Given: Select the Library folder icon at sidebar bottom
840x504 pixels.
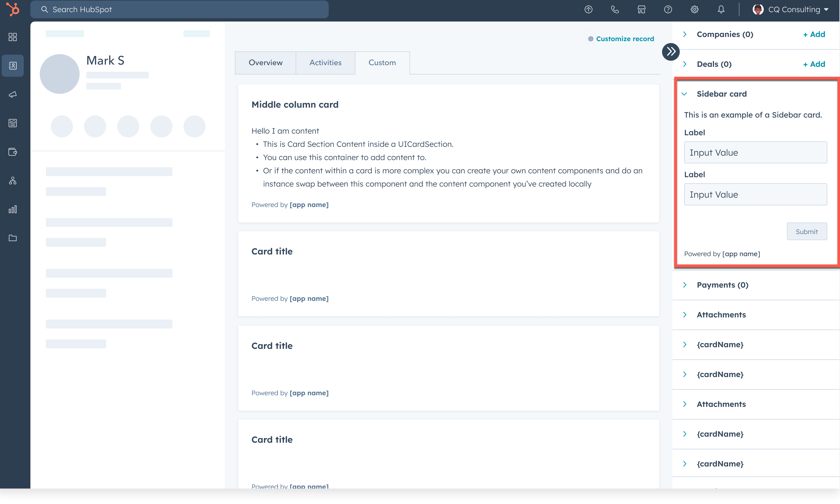Looking at the screenshot, I should point(13,238).
